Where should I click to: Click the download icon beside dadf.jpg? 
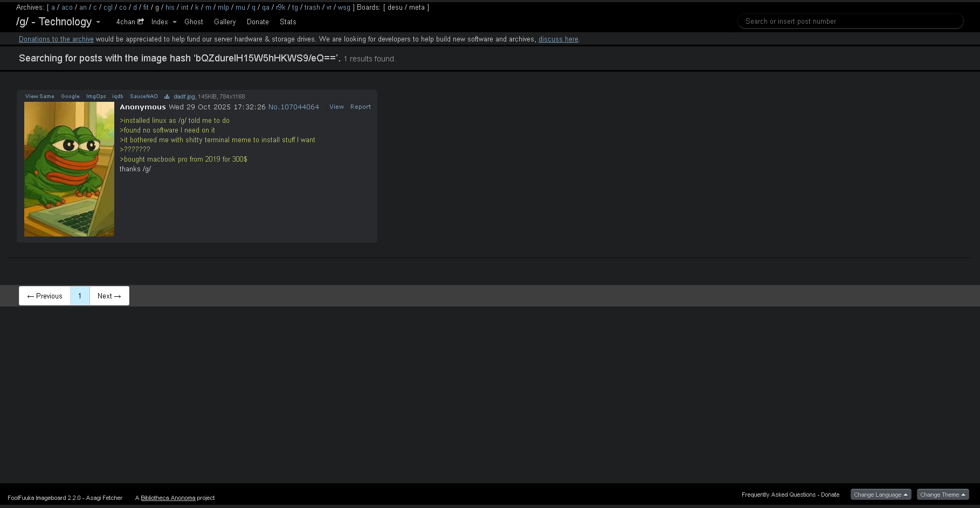(x=167, y=97)
